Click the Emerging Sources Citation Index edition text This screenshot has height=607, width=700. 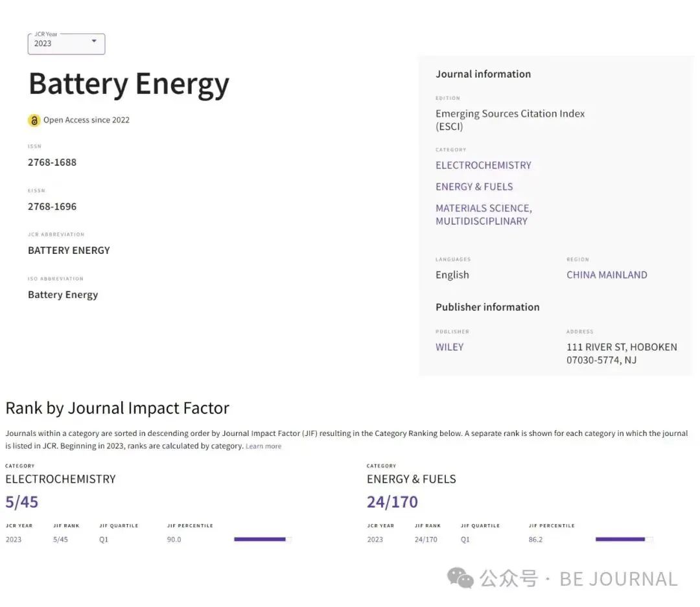(x=509, y=120)
